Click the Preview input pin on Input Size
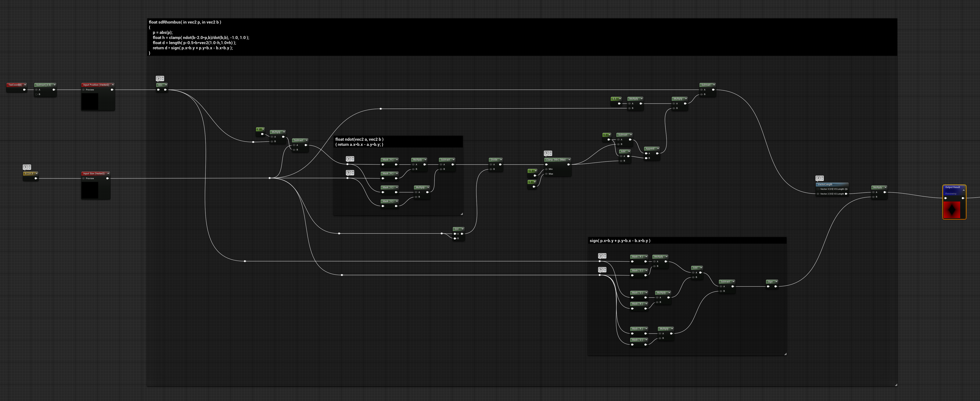Viewport: 980px width, 401px height. pyautogui.click(x=84, y=179)
